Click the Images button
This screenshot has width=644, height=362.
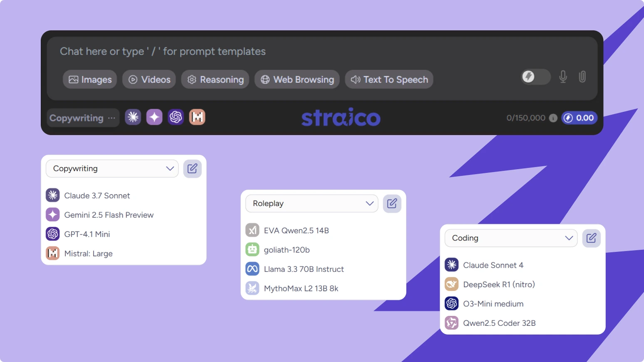[90, 79]
